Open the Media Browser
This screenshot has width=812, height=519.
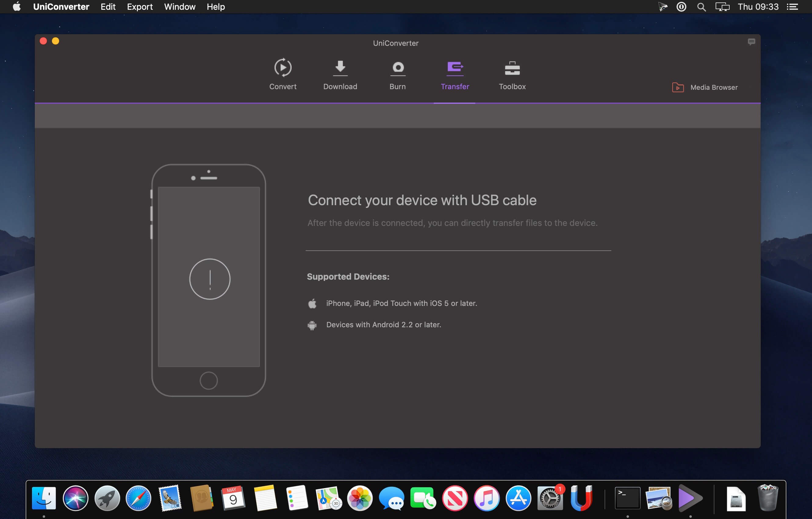(x=704, y=87)
